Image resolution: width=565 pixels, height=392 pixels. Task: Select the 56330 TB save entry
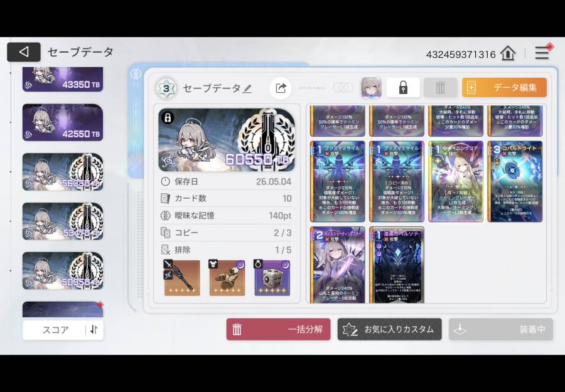[63, 172]
